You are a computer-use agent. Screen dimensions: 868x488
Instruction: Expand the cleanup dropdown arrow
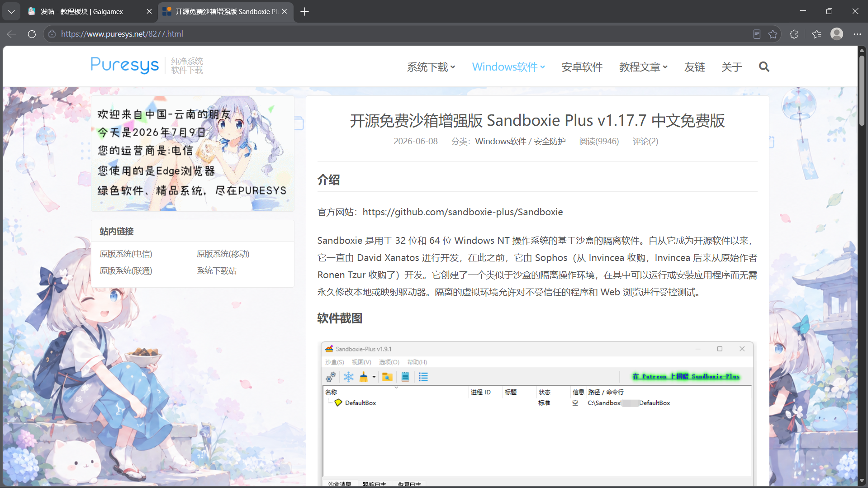coord(374,377)
